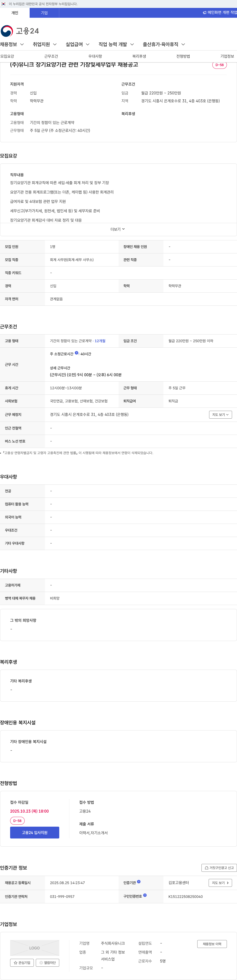
Task: Click the 관심기업 star button
Action: (22, 962)
